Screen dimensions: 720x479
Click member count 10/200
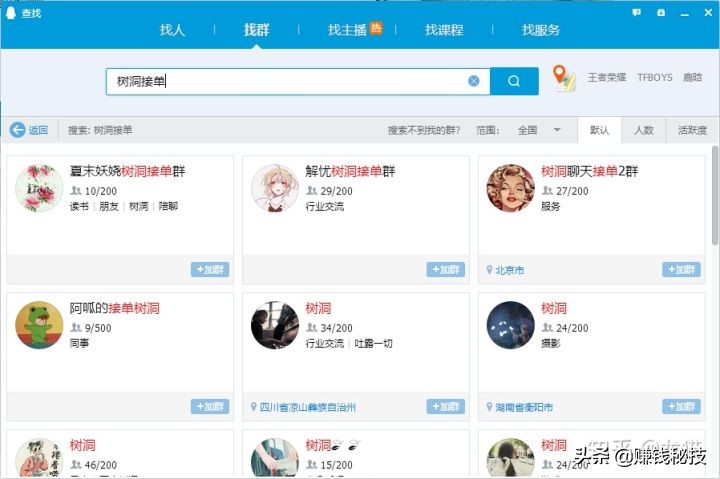click(x=101, y=191)
